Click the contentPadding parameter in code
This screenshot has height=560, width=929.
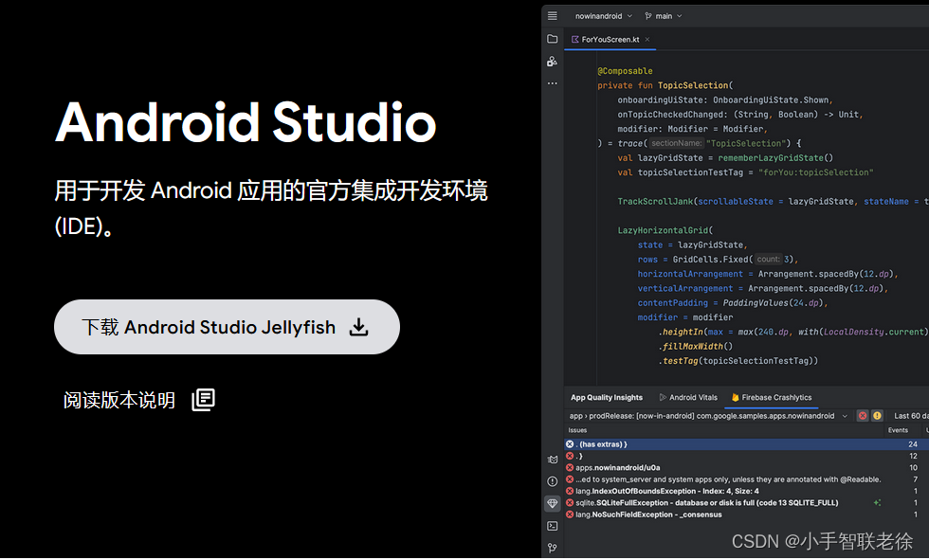pyautogui.click(x=672, y=303)
